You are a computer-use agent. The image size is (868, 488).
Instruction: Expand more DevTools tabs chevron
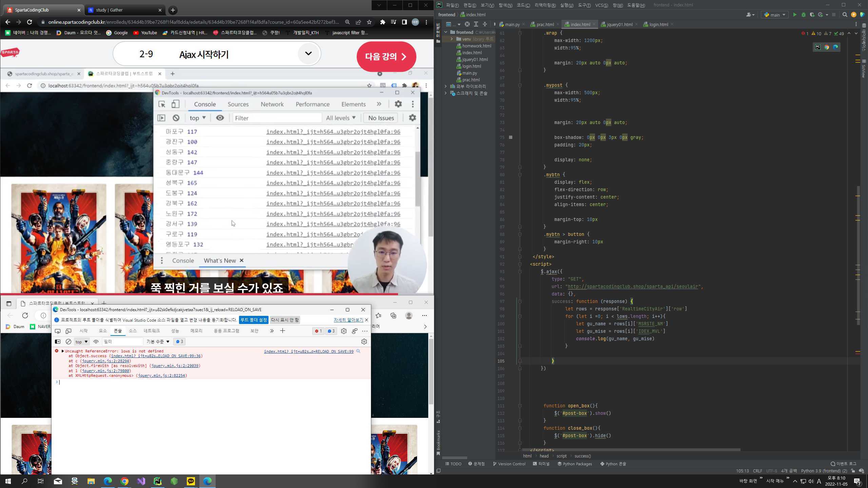(x=379, y=104)
